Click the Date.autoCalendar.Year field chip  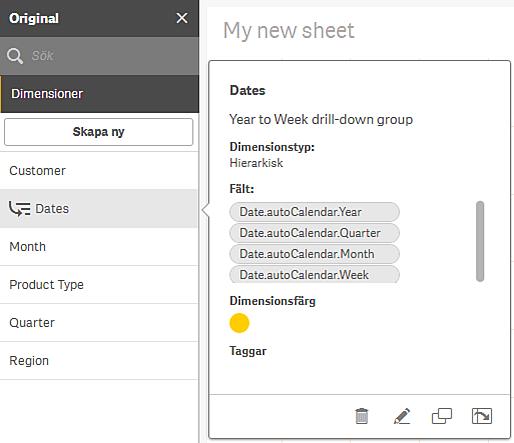(314, 212)
